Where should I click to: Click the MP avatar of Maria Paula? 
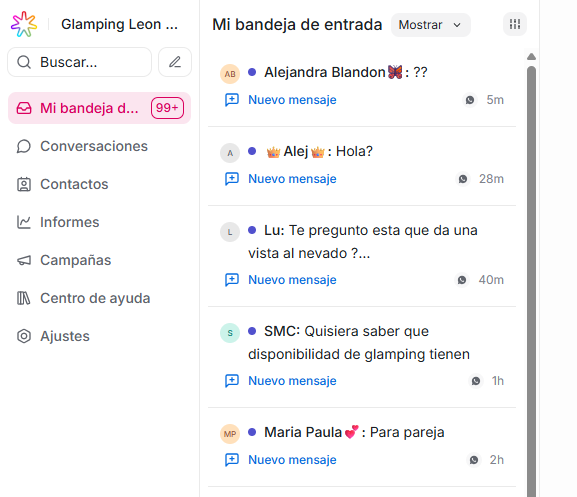click(x=230, y=434)
